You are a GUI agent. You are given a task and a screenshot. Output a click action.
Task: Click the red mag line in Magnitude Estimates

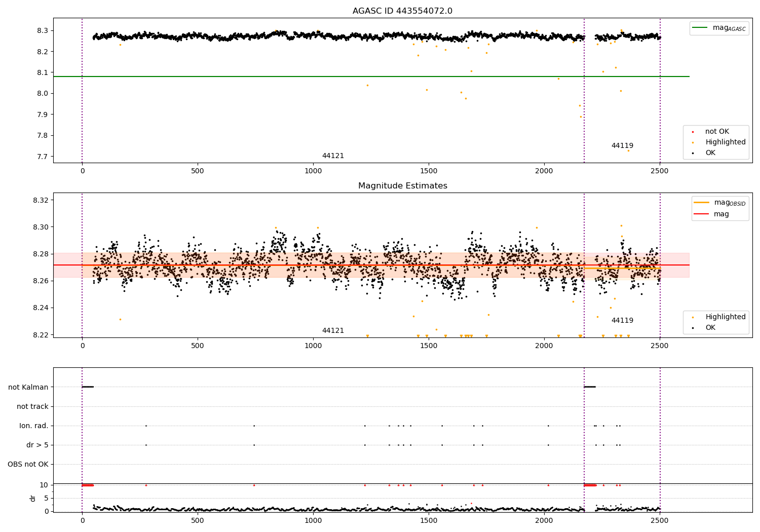point(371,265)
